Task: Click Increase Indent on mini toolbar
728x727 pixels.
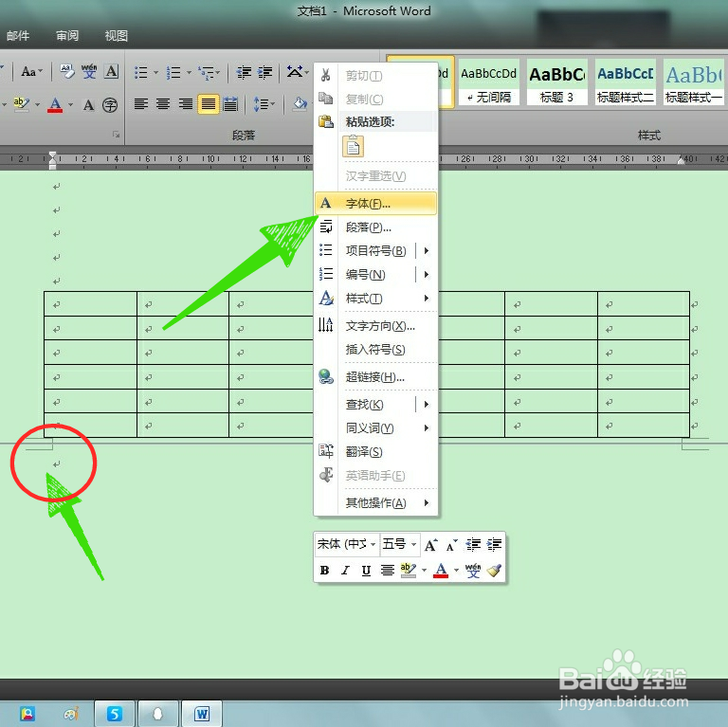Action: click(x=494, y=545)
